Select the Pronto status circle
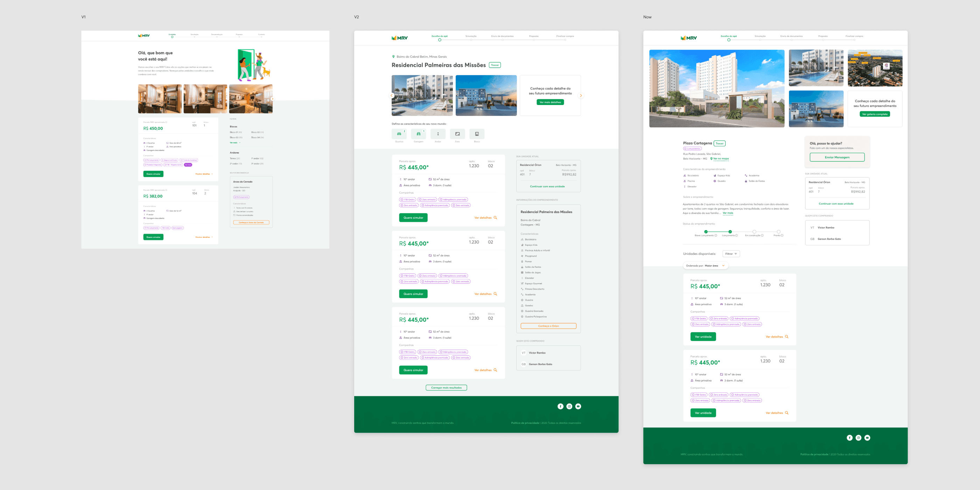 tap(778, 231)
